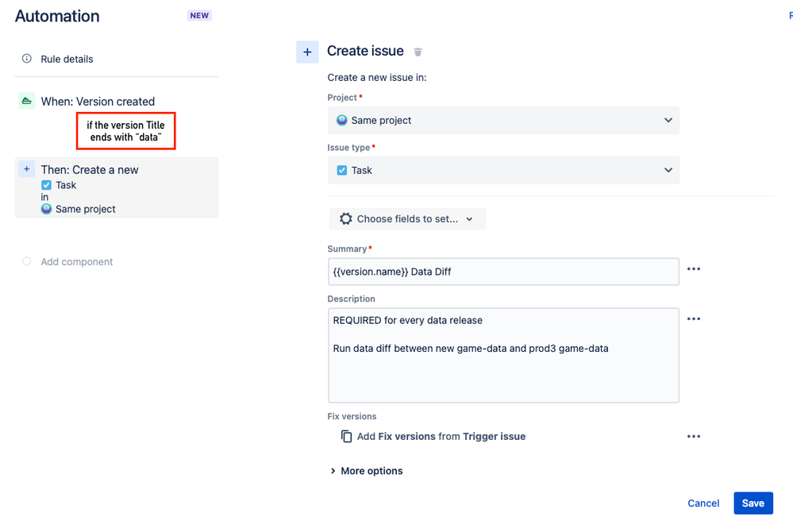Screen dimensions: 793x532
Task: Click into the Description text area
Action: [503, 356]
